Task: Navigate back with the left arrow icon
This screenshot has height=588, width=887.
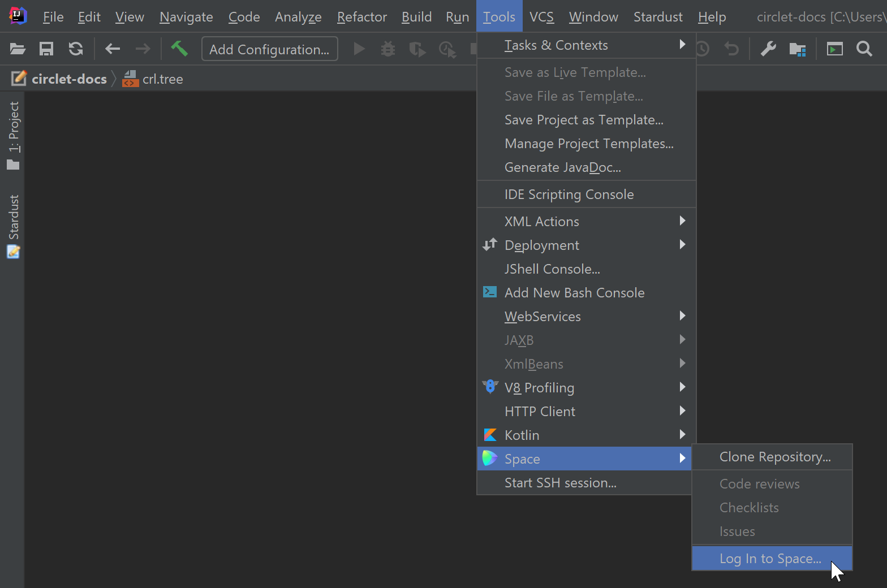Action: (113, 49)
